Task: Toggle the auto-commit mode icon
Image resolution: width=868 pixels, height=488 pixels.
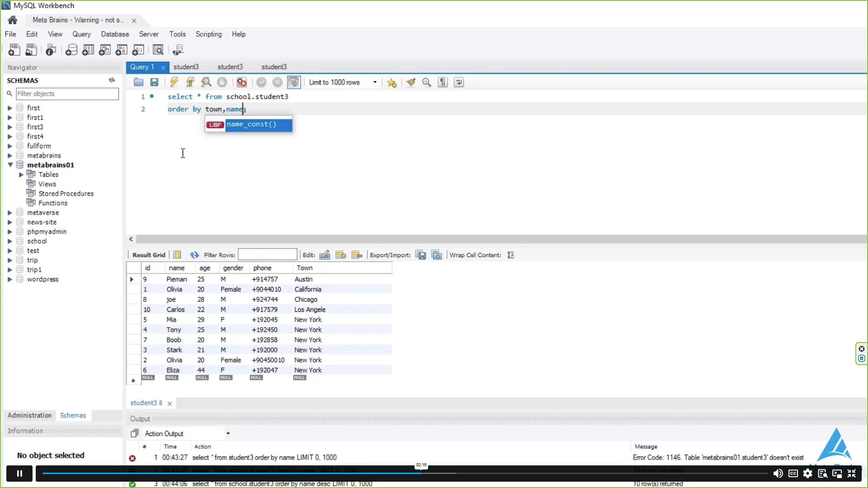Action: pos(294,82)
